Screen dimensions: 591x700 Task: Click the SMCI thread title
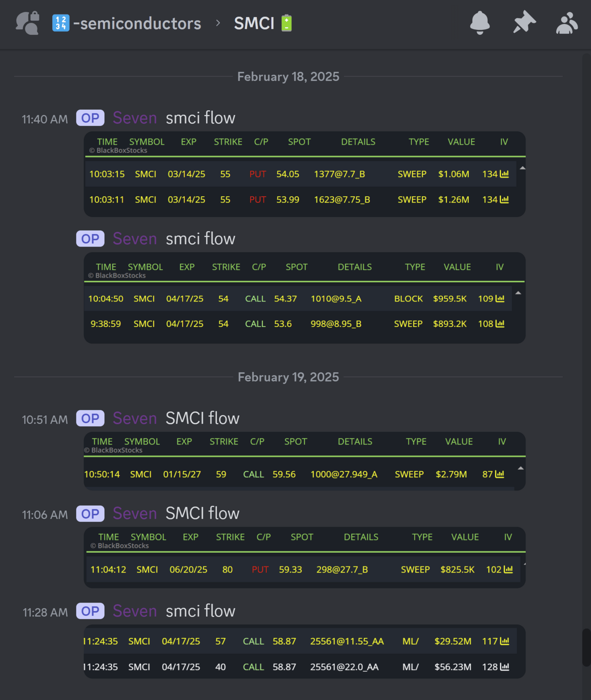pos(254,23)
